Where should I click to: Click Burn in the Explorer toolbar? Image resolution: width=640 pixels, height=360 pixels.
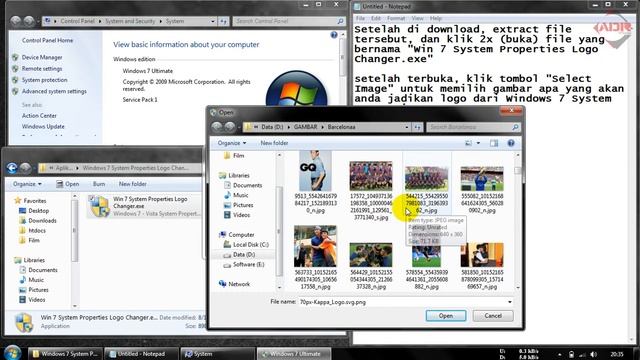tap(99, 184)
